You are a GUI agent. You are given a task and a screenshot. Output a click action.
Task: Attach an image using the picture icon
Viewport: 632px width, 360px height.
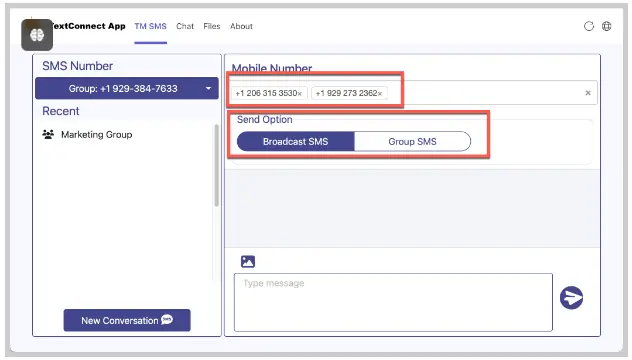pyautogui.click(x=248, y=262)
